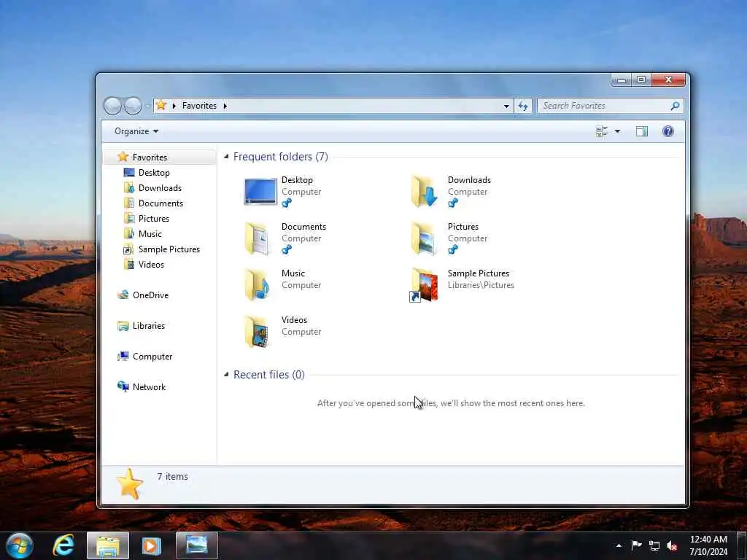The height and width of the screenshot is (560, 747).
Task: Click the "Frequent folders (7)" header text
Action: pyautogui.click(x=281, y=157)
